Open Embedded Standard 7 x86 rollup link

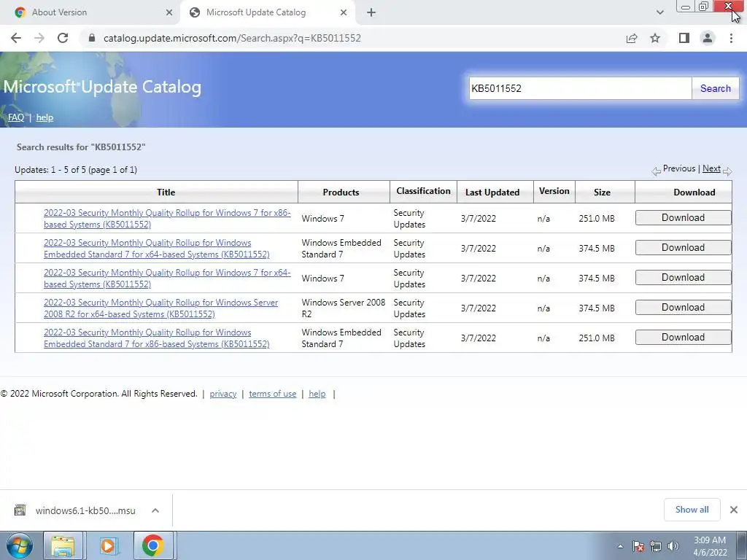pos(156,338)
